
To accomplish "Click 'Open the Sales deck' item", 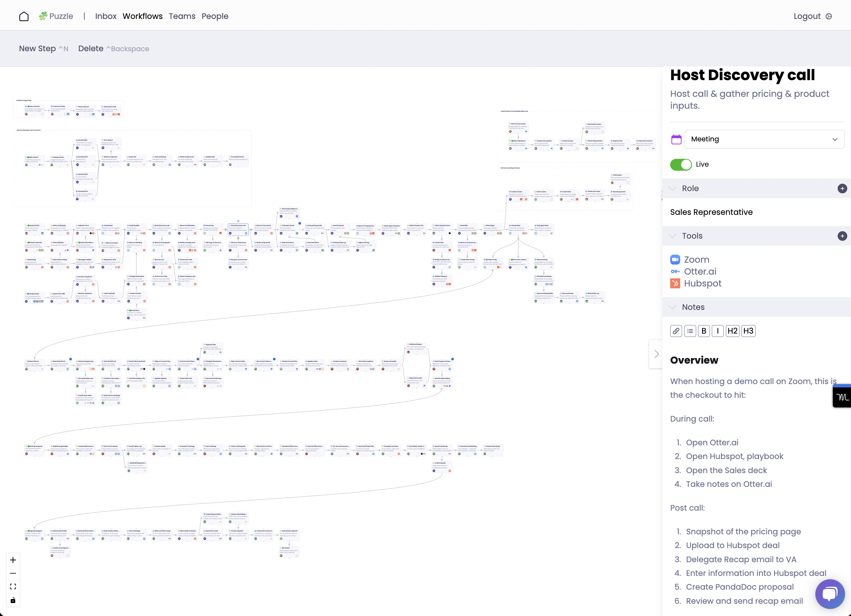I will (x=726, y=470).
